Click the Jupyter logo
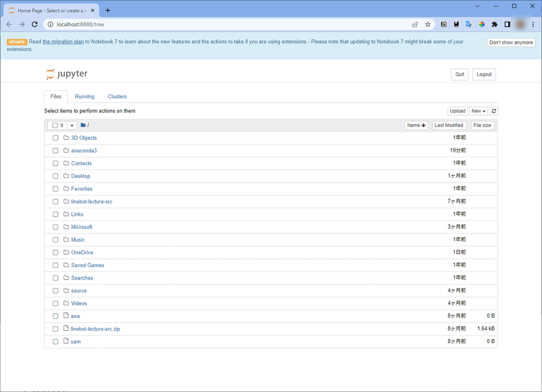Viewport: 542px width, 392px height. [x=67, y=74]
